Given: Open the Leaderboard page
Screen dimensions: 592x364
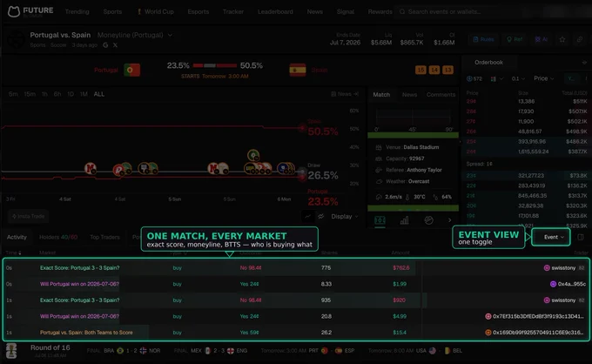Looking at the screenshot, I should coord(275,11).
